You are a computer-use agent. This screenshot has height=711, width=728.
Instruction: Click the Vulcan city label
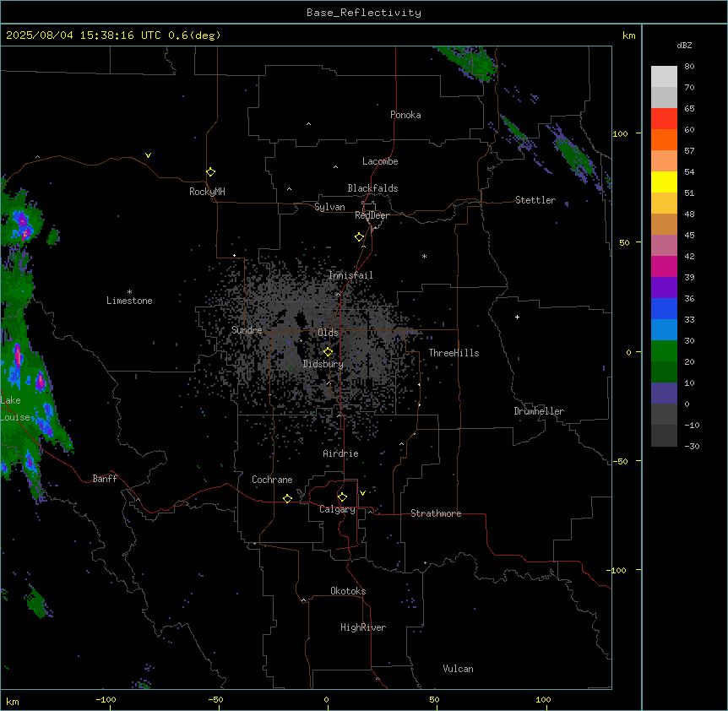point(458,669)
